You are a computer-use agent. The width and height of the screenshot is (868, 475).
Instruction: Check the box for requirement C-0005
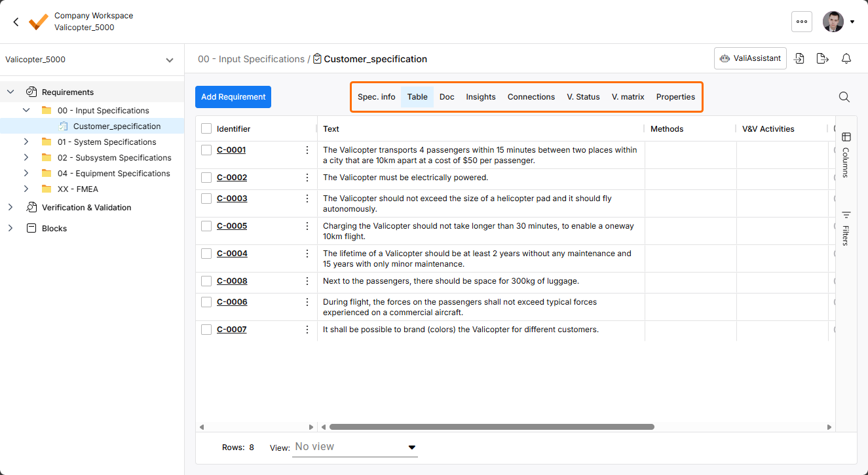tap(206, 226)
